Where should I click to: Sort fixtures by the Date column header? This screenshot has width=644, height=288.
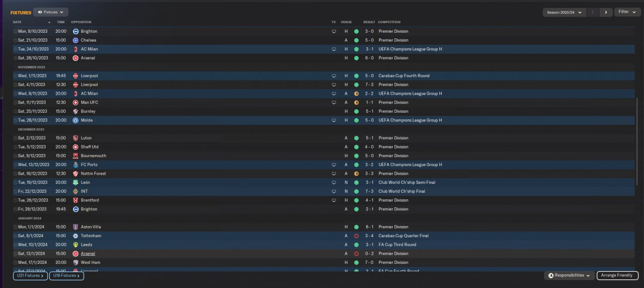[x=17, y=22]
